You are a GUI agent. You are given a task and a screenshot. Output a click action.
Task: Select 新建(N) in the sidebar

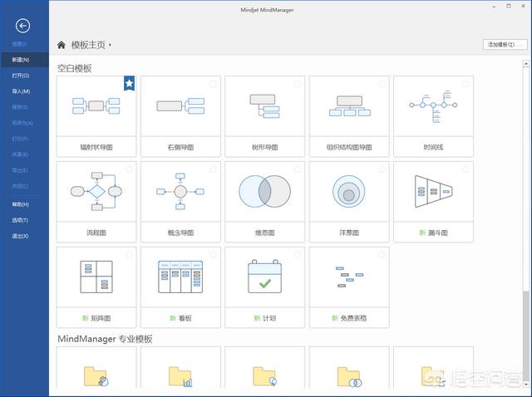pos(24,60)
